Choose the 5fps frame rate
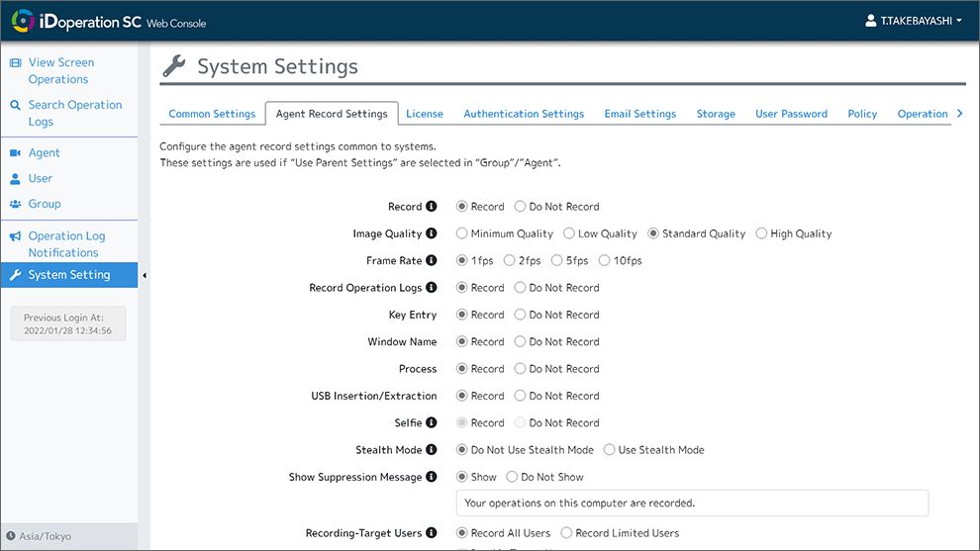This screenshot has height=551, width=980. coord(557,260)
